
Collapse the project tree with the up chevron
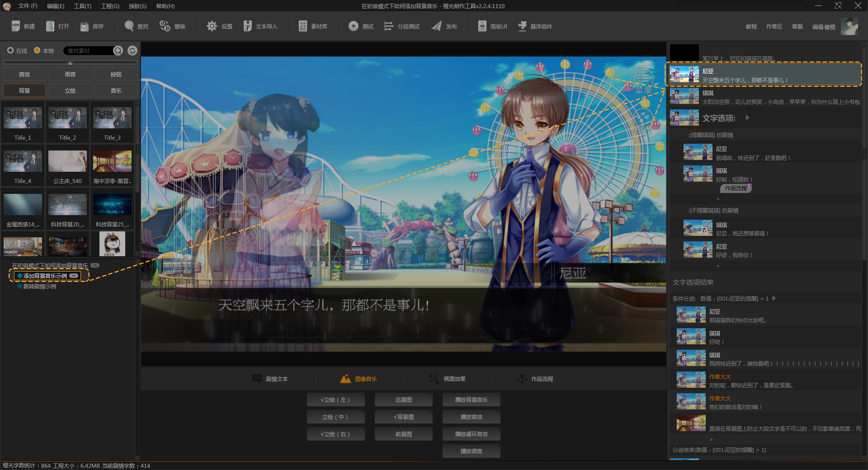tap(95, 265)
